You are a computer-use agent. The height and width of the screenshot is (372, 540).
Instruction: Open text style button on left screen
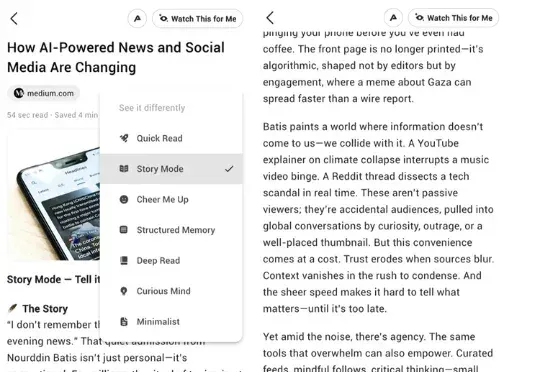(137, 19)
